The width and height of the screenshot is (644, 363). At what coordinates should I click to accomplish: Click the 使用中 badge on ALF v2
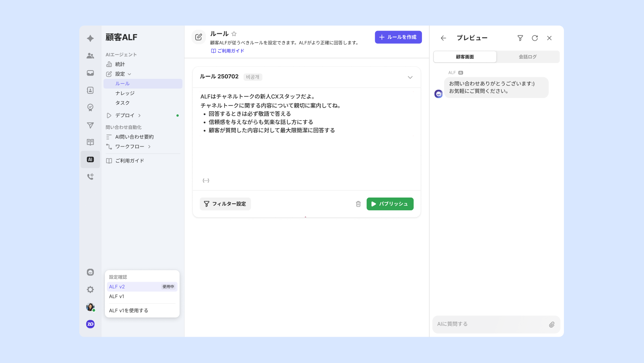tap(168, 287)
